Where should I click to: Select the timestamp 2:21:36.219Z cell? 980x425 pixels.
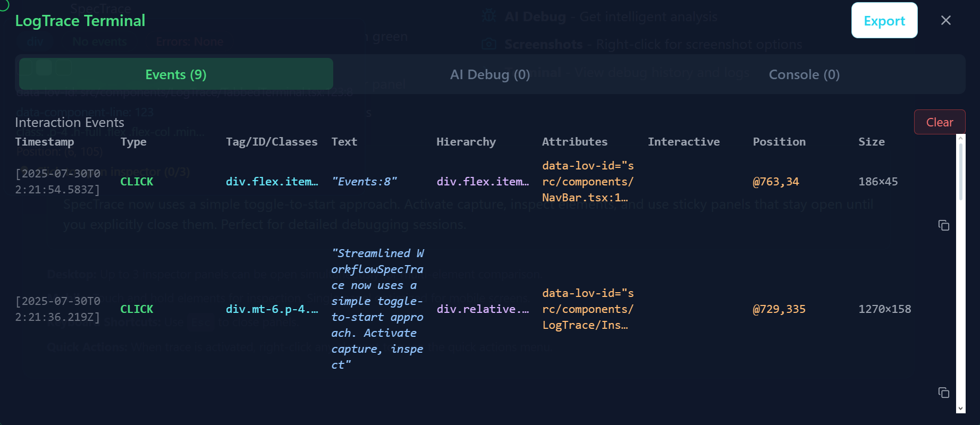[58, 309]
